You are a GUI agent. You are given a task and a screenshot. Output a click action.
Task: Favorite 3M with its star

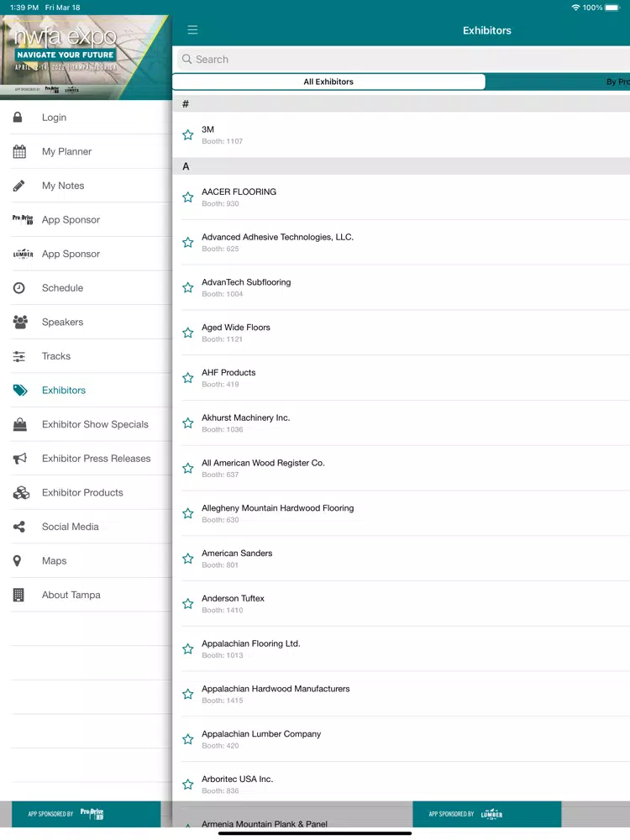187,135
